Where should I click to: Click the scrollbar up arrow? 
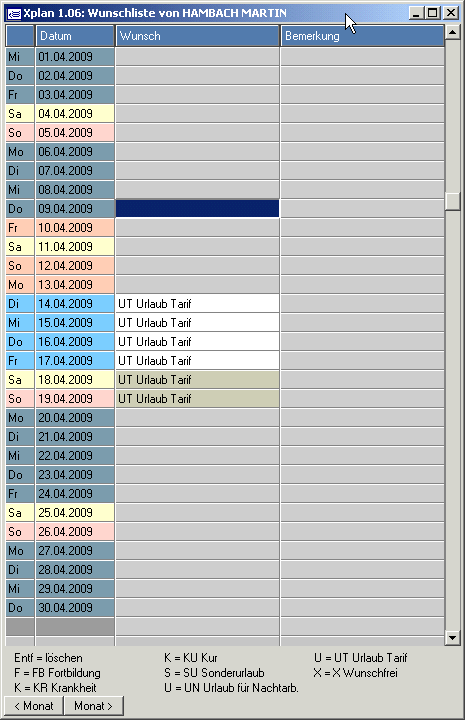453,32
